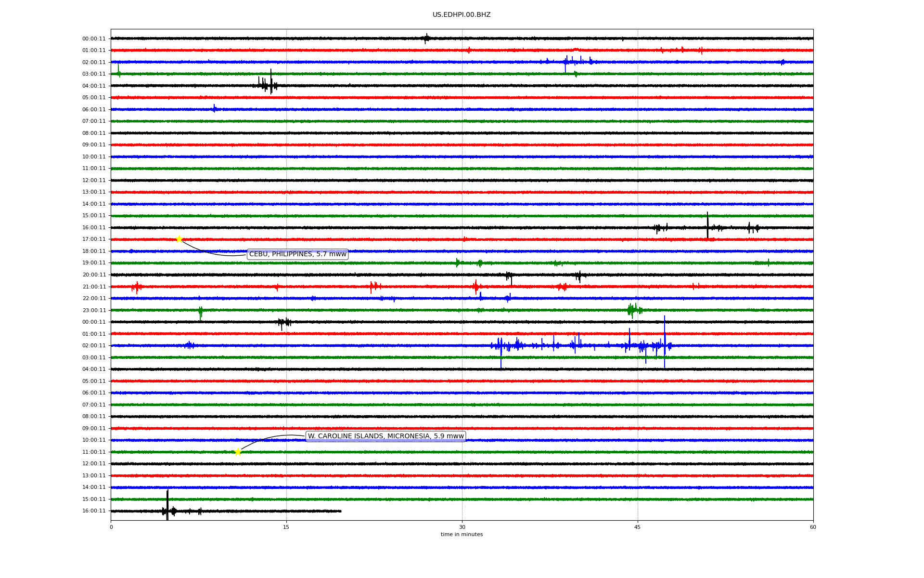This screenshot has width=924, height=578.
Task: Click the US.EDHPI.00.BHZ plot title
Action: (462, 15)
